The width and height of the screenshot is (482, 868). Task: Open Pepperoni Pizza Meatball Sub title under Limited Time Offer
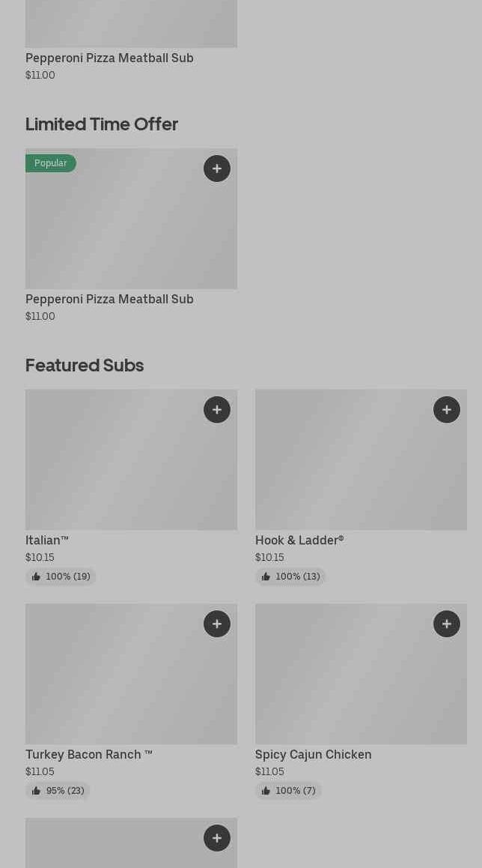tap(109, 299)
